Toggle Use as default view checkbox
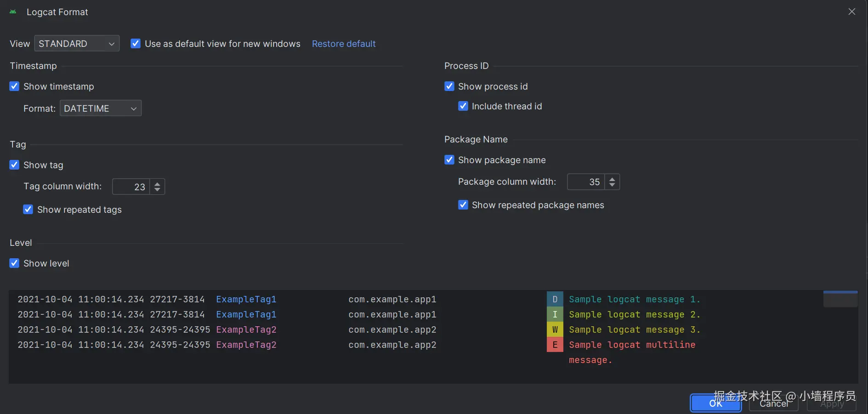868x414 pixels. point(136,44)
